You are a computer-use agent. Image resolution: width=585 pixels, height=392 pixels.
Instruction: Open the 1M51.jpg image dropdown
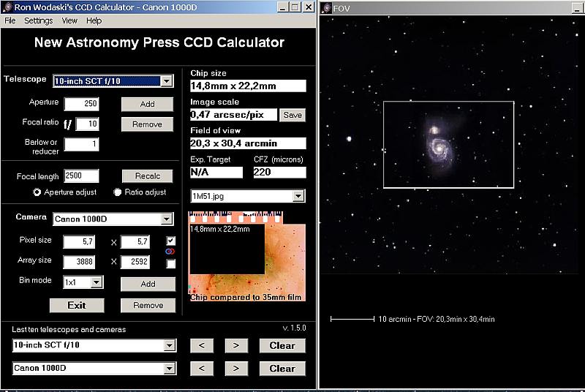[x=298, y=196]
